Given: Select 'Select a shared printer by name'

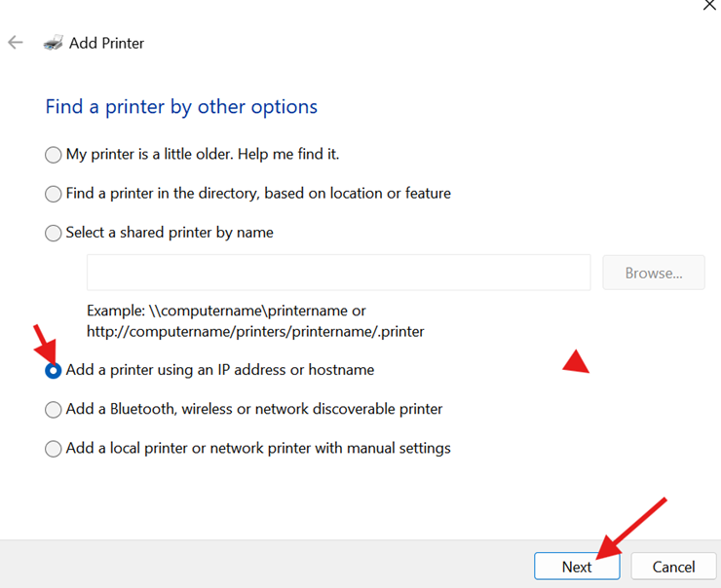Looking at the screenshot, I should 54,234.
